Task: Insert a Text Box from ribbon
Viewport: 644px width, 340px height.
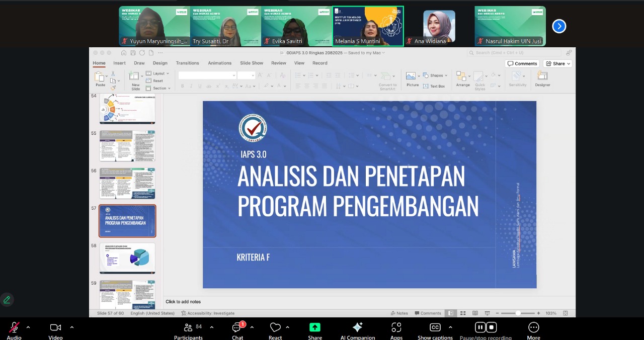Action: [434, 86]
